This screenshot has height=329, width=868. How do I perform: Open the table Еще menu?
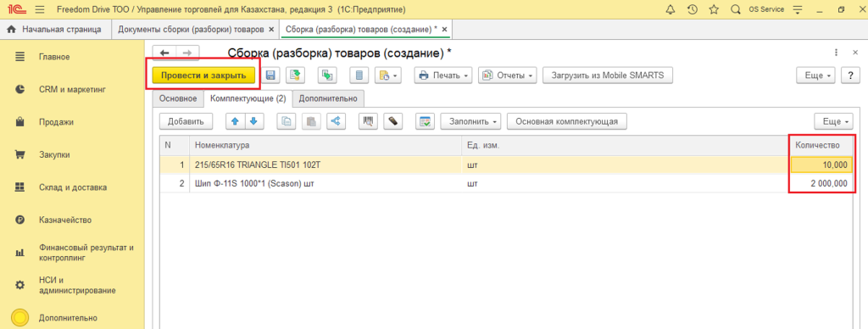pyautogui.click(x=834, y=121)
